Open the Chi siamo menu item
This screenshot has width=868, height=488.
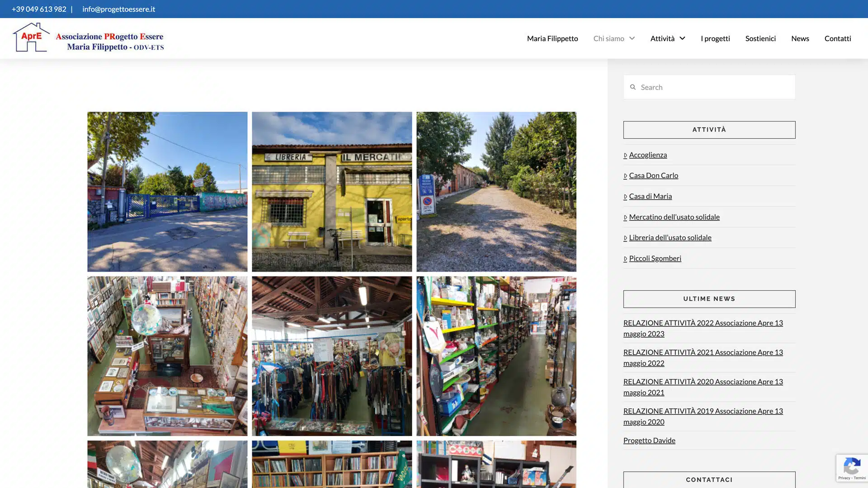[609, 38]
